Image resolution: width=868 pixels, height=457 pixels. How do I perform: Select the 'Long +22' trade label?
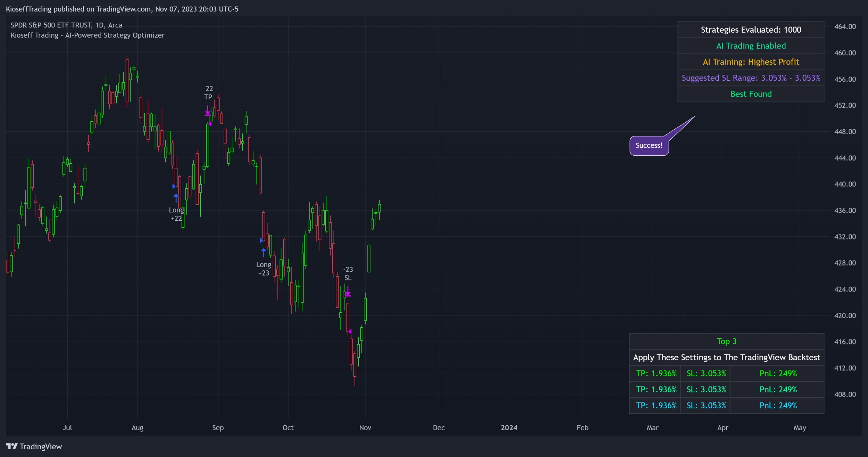(176, 214)
